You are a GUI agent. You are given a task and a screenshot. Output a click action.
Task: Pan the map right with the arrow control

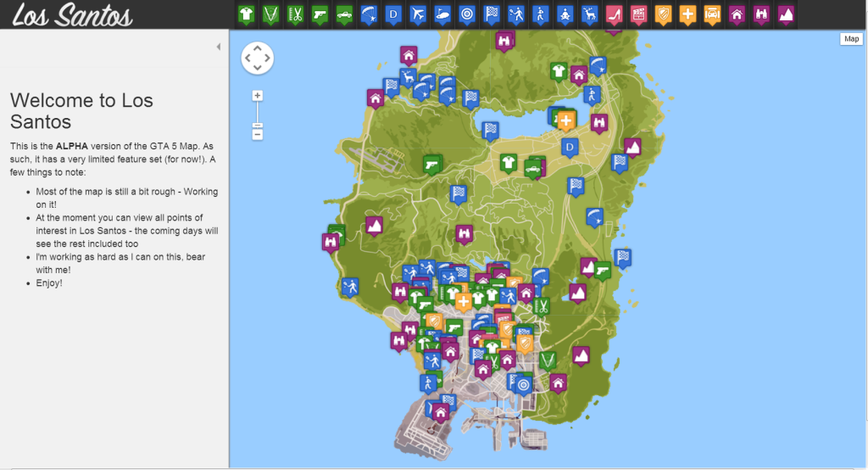tap(269, 58)
